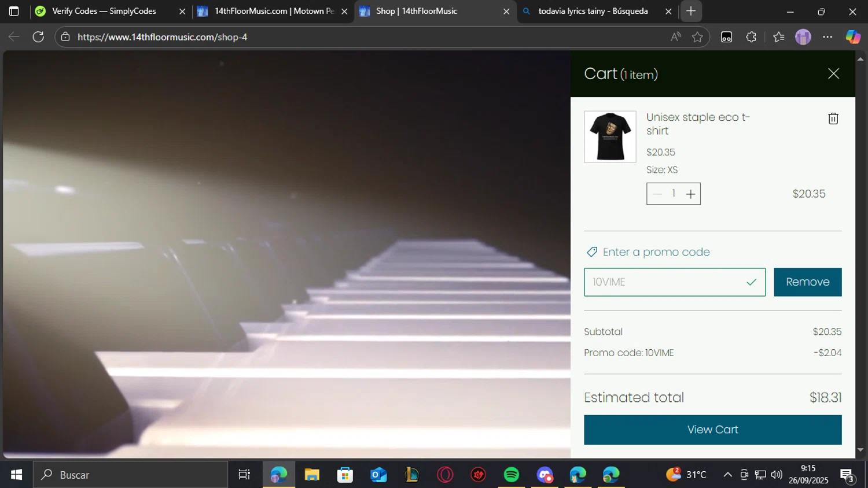
Task: Launch Microsoft Store from the taskbar
Action: [345, 475]
